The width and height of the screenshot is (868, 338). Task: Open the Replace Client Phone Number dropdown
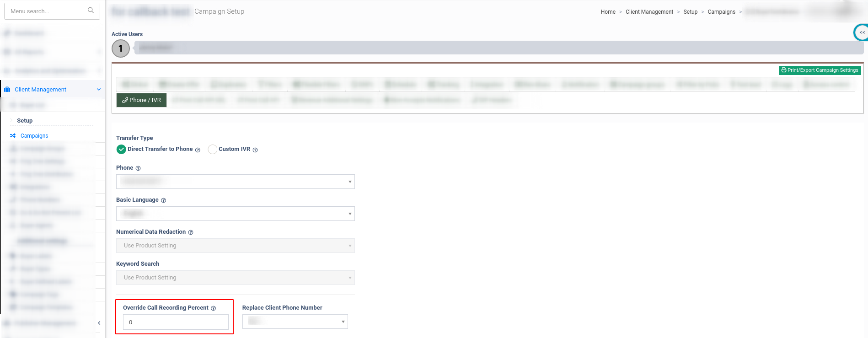[x=295, y=322]
